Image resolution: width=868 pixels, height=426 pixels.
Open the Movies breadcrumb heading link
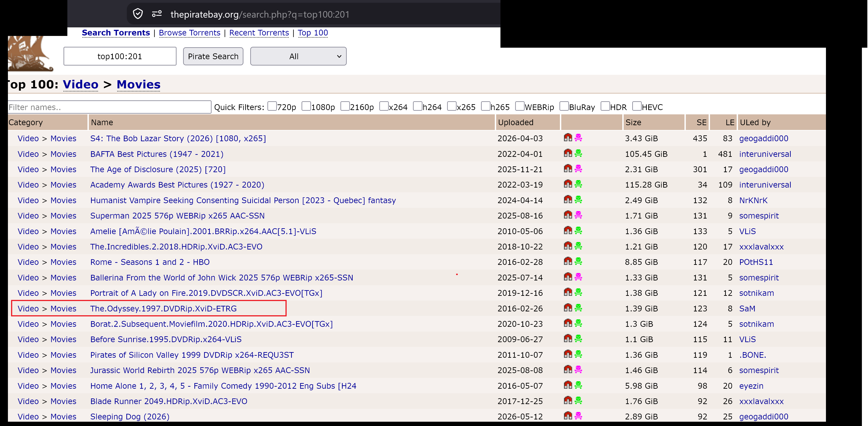139,84
